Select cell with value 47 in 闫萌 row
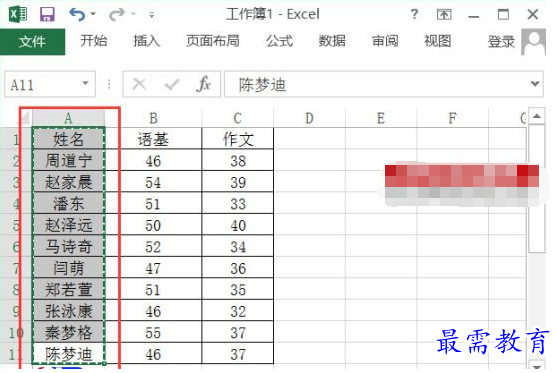This screenshot has height=373, width=558. 153,268
